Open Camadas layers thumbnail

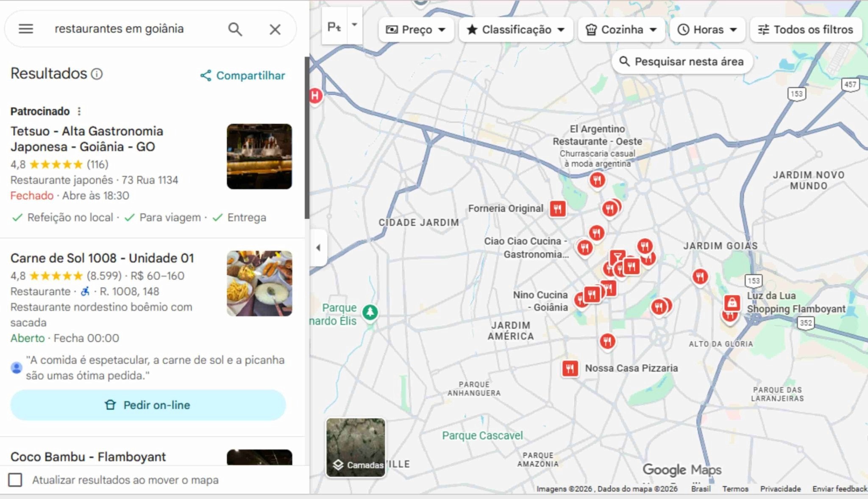[356, 447]
